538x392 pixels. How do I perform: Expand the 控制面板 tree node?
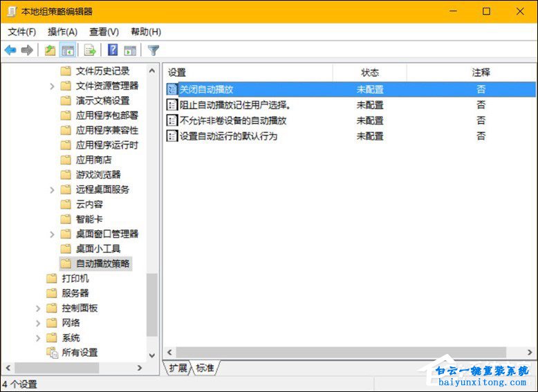tap(38, 308)
